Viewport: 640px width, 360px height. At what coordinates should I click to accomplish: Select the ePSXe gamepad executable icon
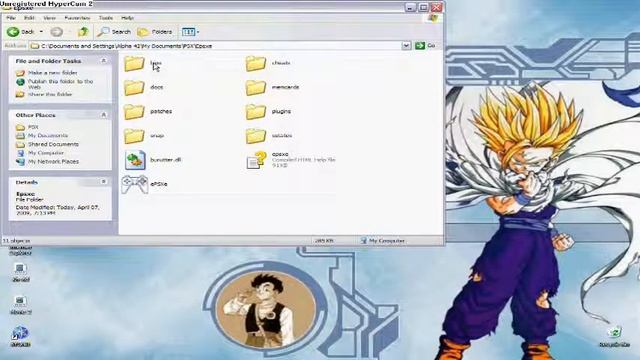point(135,184)
